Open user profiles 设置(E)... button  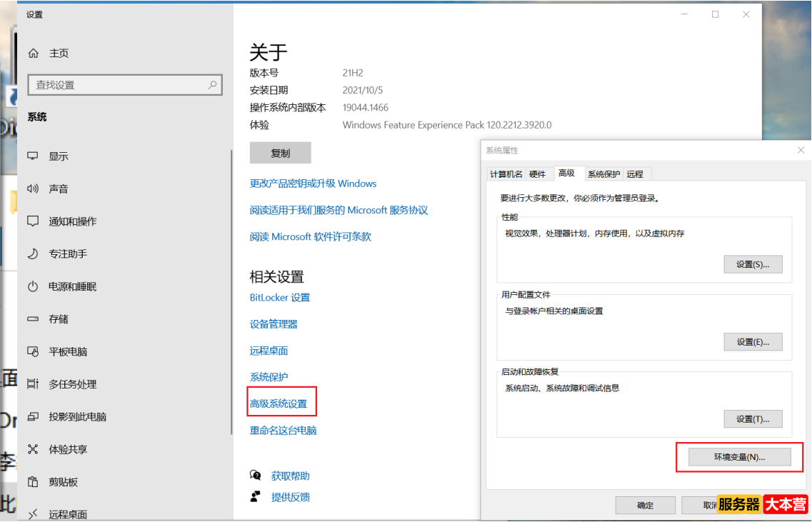point(753,342)
